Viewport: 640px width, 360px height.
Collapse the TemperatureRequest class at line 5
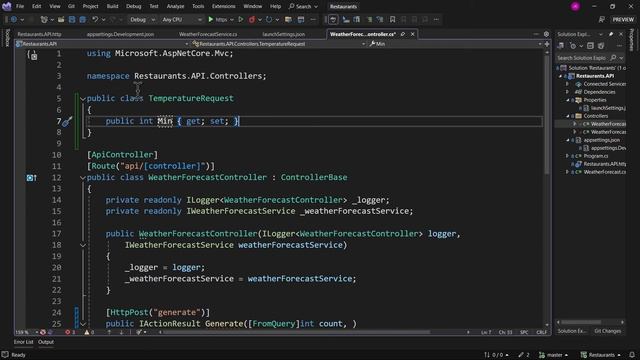(83, 99)
